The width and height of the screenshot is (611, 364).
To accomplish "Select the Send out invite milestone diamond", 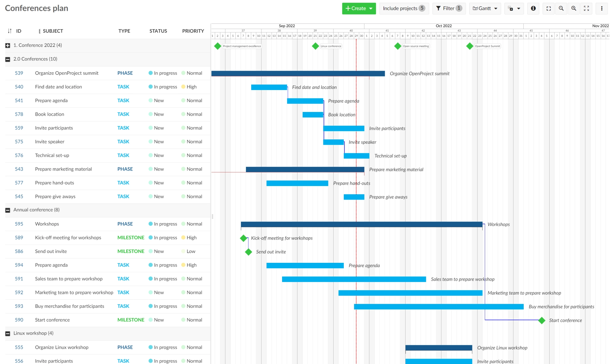I will point(248,252).
